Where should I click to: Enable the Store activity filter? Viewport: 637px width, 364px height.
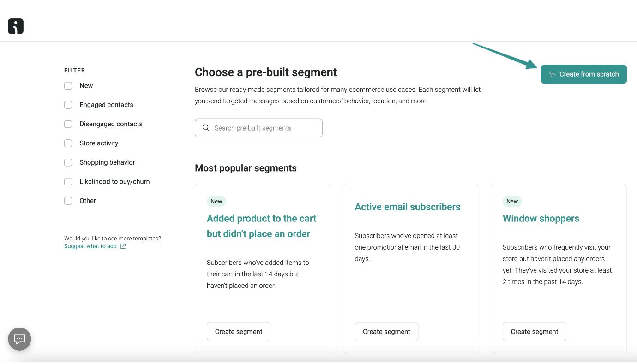pyautogui.click(x=68, y=143)
